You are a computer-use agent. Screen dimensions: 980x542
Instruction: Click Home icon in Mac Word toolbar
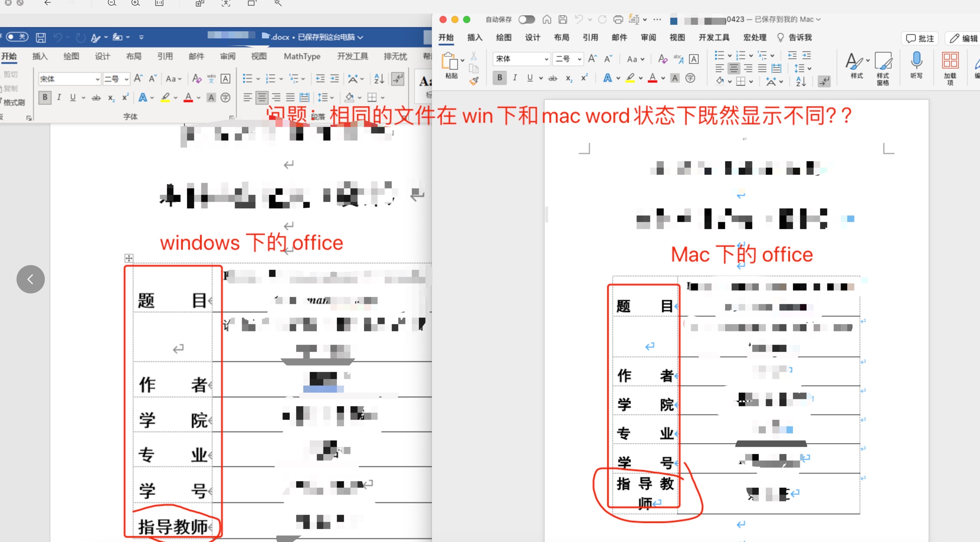tap(547, 19)
